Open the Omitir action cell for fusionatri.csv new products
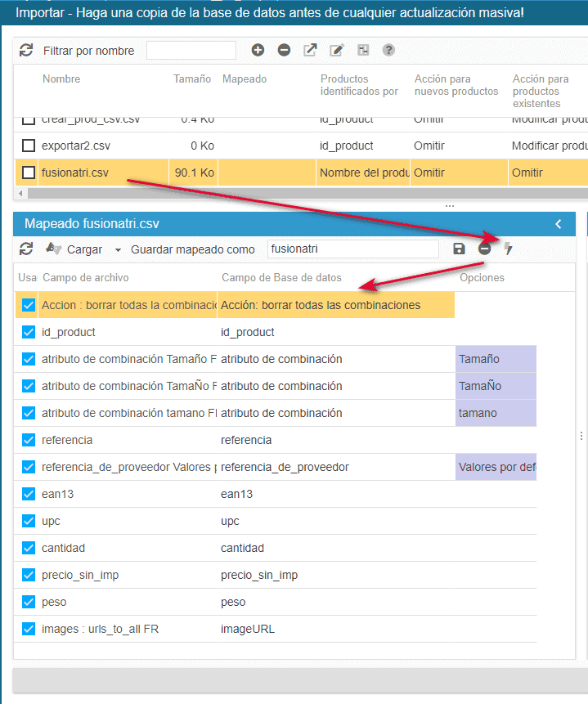This screenshot has height=704, width=588. coord(429,173)
